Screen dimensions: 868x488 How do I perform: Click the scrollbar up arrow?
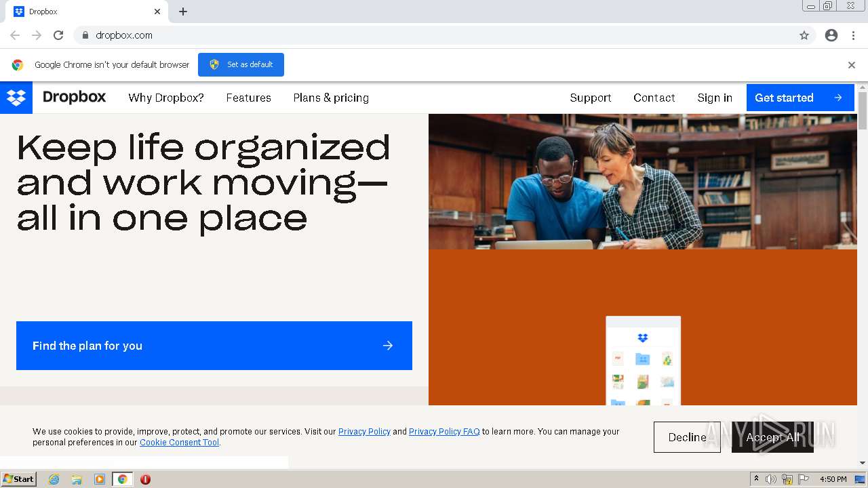click(x=863, y=87)
